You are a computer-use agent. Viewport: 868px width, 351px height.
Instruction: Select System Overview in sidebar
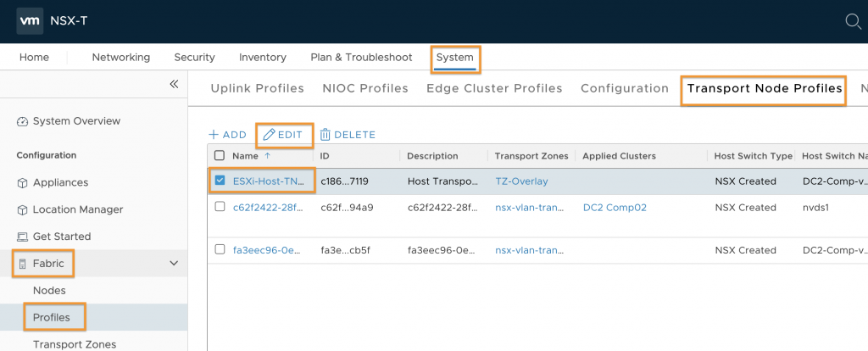[x=76, y=121]
